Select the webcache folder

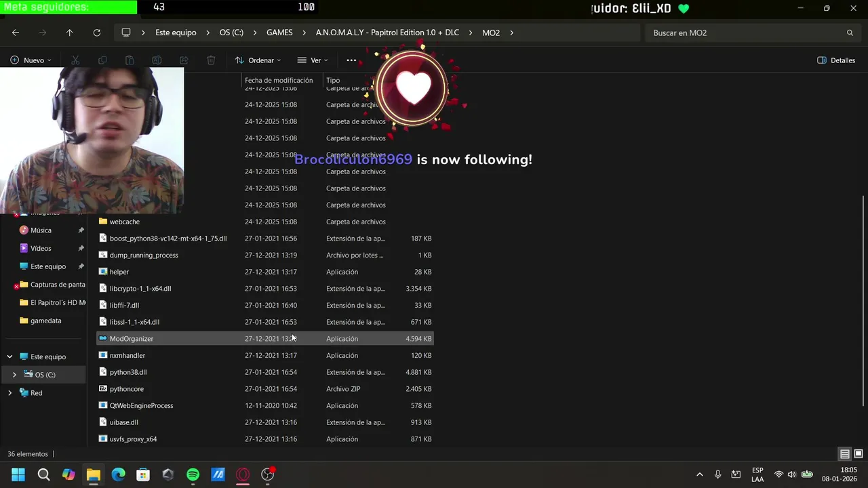[x=264, y=222]
